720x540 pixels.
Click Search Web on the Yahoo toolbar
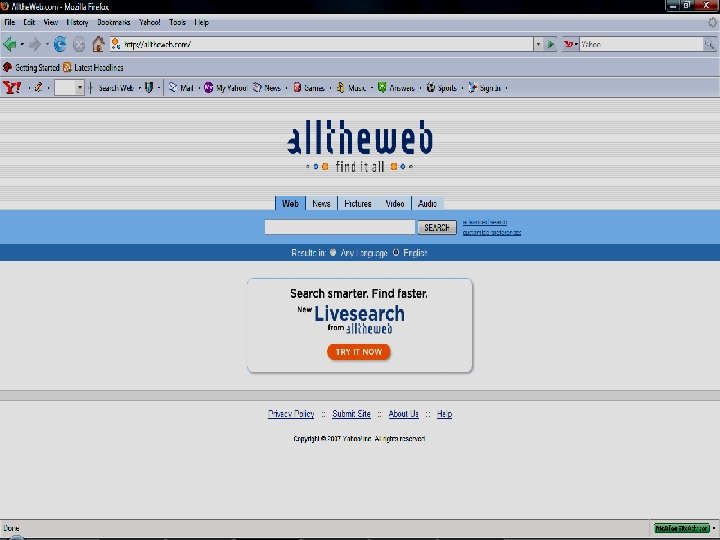(x=116, y=88)
